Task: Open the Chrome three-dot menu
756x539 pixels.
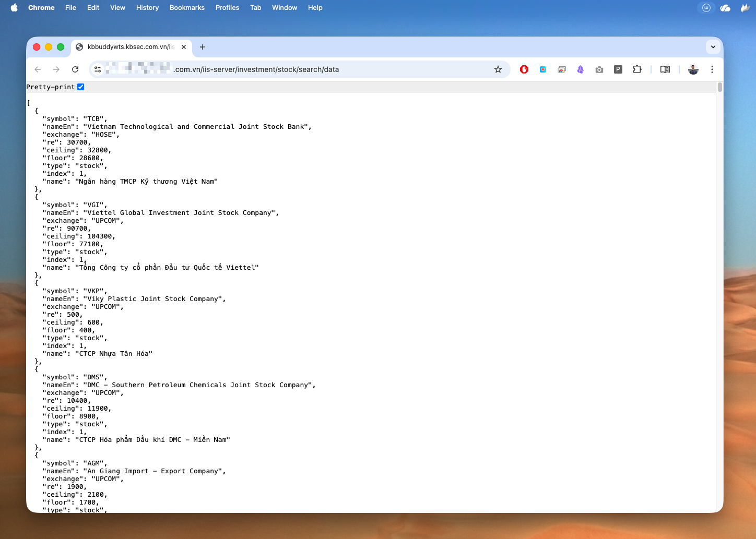Action: click(712, 69)
